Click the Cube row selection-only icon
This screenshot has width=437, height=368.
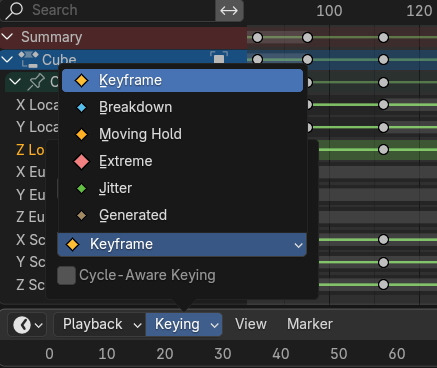(219, 59)
